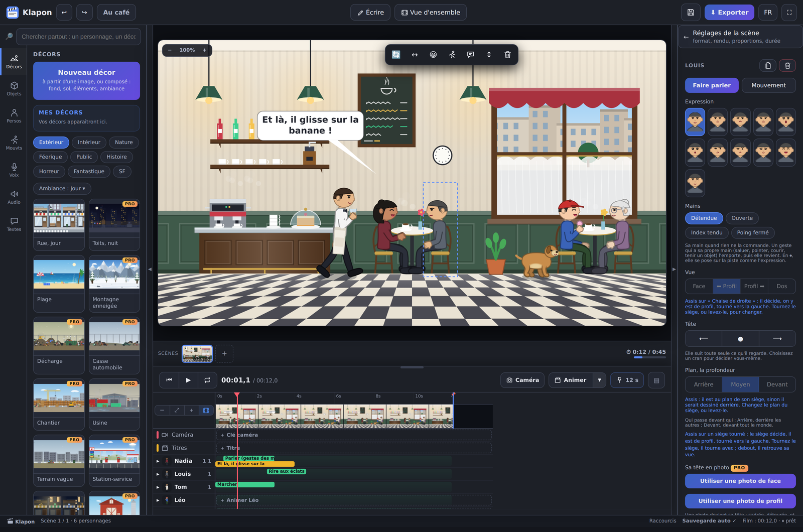Set depth plane to Devant
This screenshot has height=532, width=803.
pyautogui.click(x=777, y=384)
